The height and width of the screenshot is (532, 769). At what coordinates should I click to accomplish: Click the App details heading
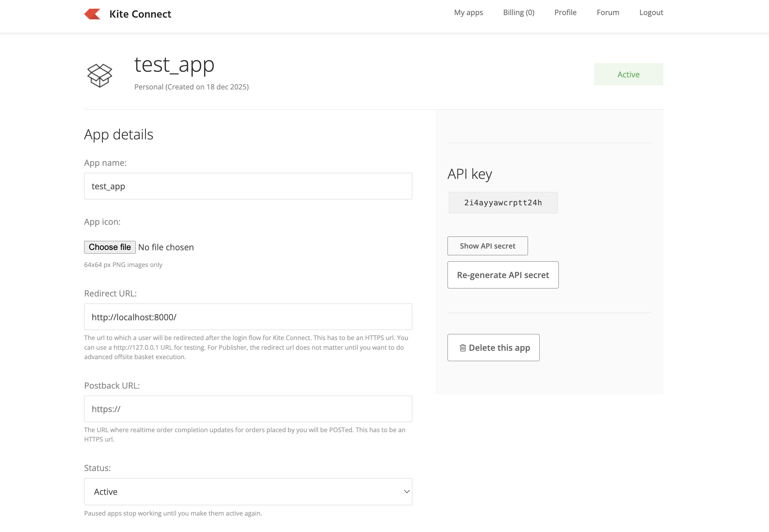tap(119, 135)
